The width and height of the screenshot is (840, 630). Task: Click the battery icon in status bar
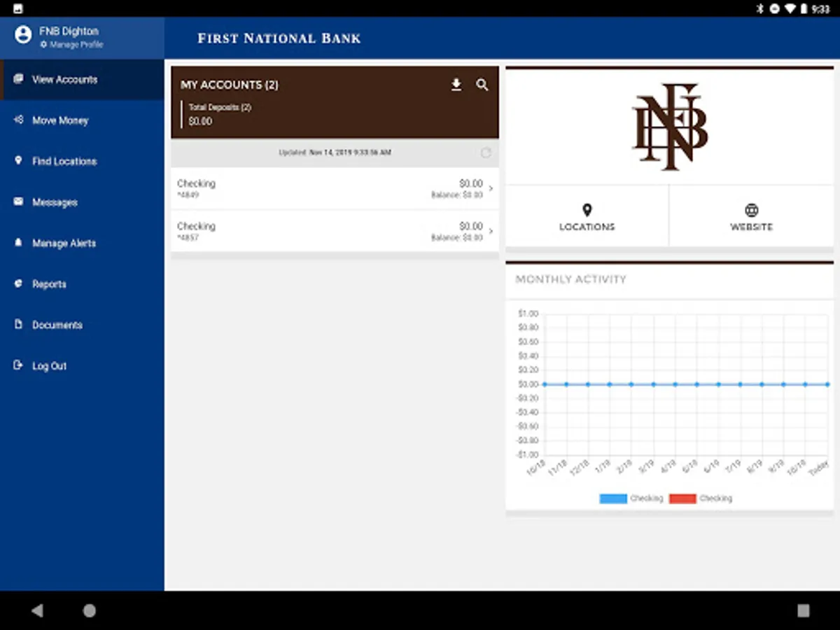click(804, 9)
